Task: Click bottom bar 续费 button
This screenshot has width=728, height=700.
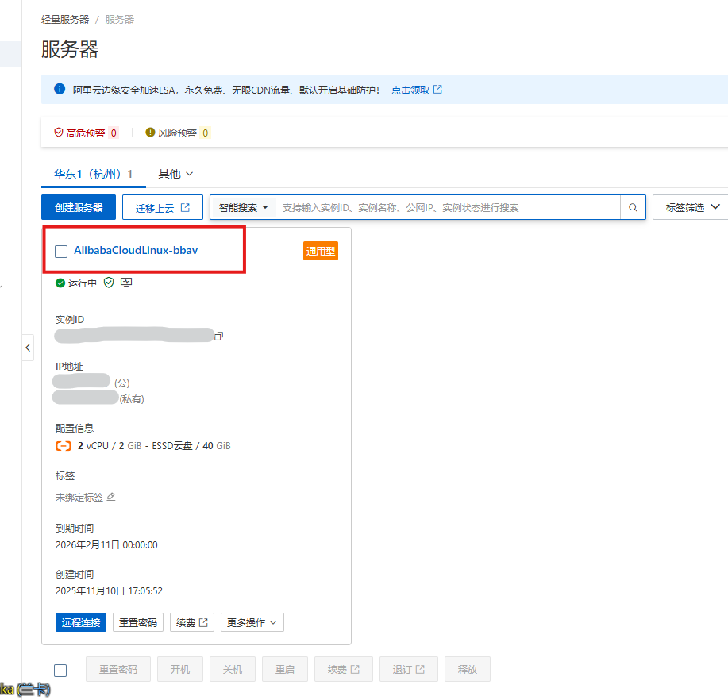Action: [344, 669]
